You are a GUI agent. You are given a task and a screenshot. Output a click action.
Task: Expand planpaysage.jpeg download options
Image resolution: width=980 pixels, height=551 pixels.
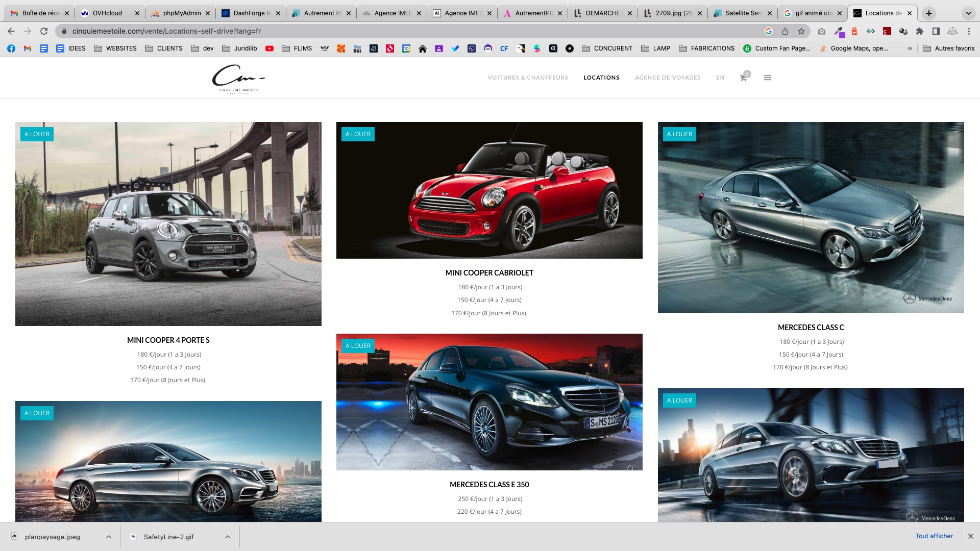(109, 537)
